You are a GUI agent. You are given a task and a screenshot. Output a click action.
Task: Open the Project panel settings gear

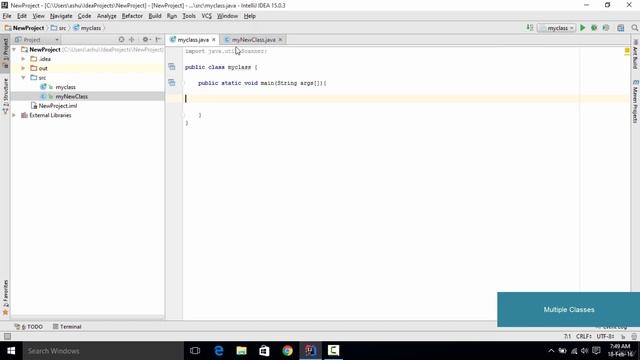pyautogui.click(x=146, y=40)
